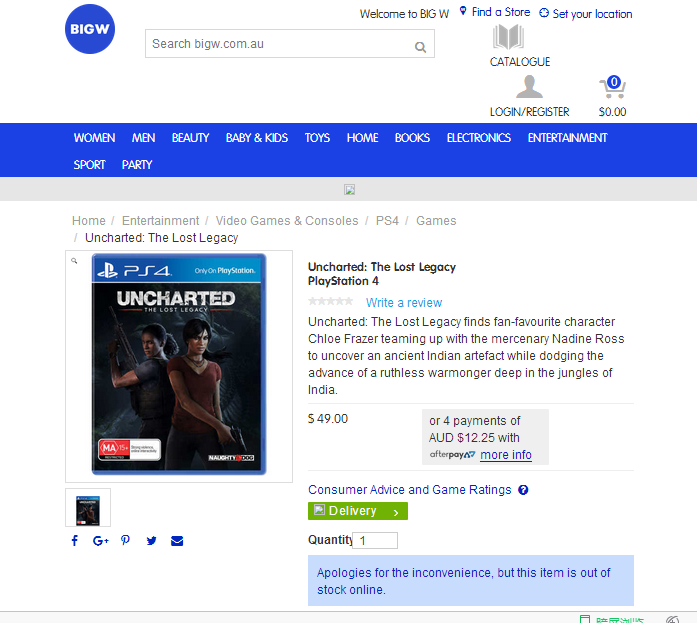The height and width of the screenshot is (623, 697).
Task: Open the Afterpay more info link
Action: click(x=506, y=455)
